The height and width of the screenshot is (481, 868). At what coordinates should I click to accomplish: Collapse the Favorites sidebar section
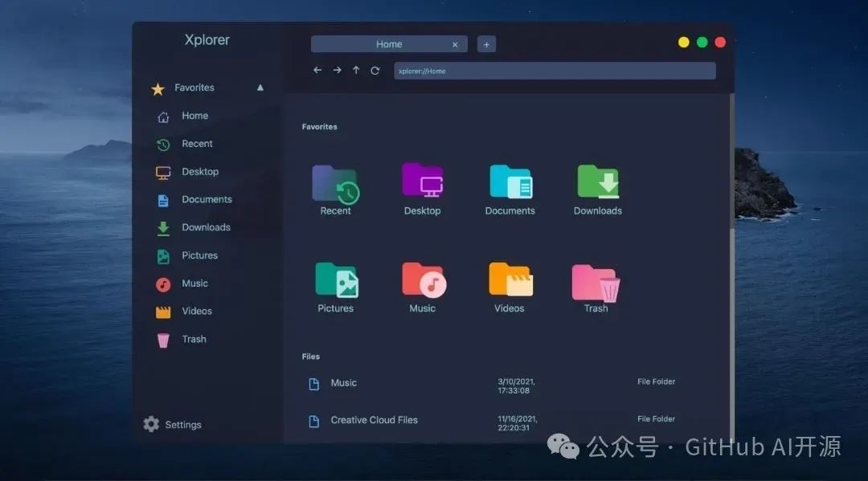pos(260,88)
